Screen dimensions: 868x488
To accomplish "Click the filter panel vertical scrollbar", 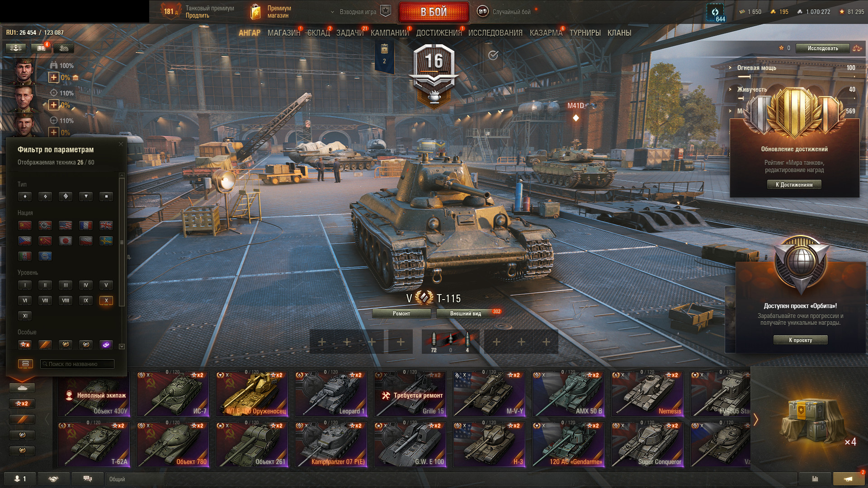I will click(122, 242).
